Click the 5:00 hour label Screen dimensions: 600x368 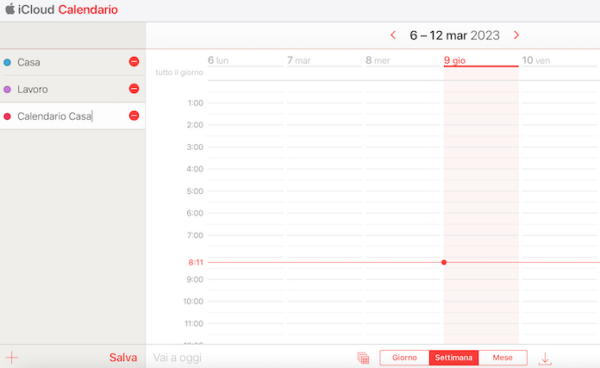195,191
